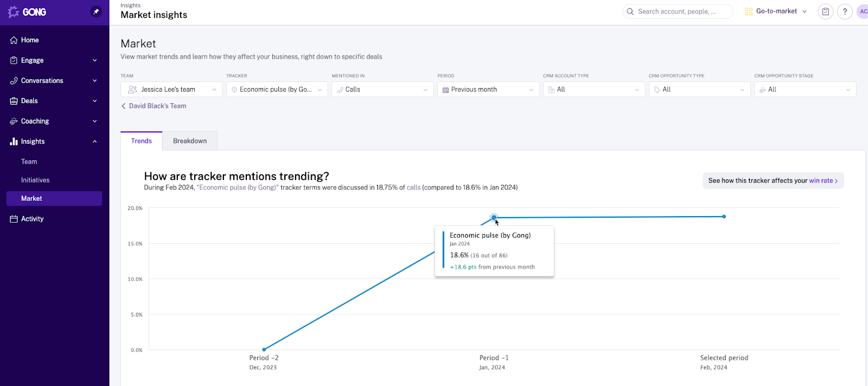Open the help question mark icon

(x=845, y=11)
